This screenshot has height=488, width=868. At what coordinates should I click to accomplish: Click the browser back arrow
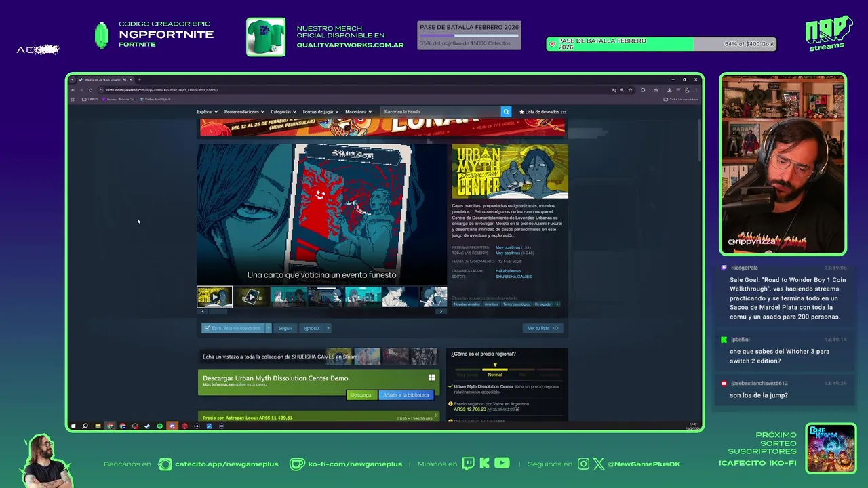[x=73, y=90]
